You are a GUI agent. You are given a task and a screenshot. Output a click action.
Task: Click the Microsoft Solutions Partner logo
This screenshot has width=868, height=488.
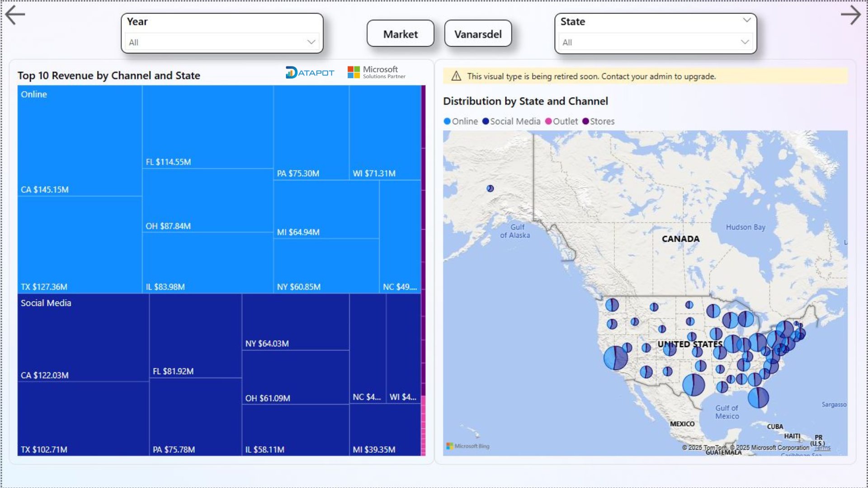(376, 72)
